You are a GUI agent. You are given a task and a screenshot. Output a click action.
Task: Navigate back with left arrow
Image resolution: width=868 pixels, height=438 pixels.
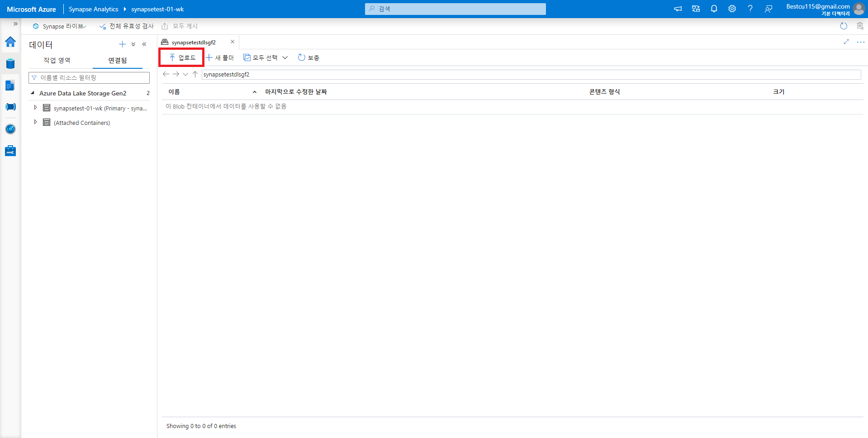tap(166, 74)
